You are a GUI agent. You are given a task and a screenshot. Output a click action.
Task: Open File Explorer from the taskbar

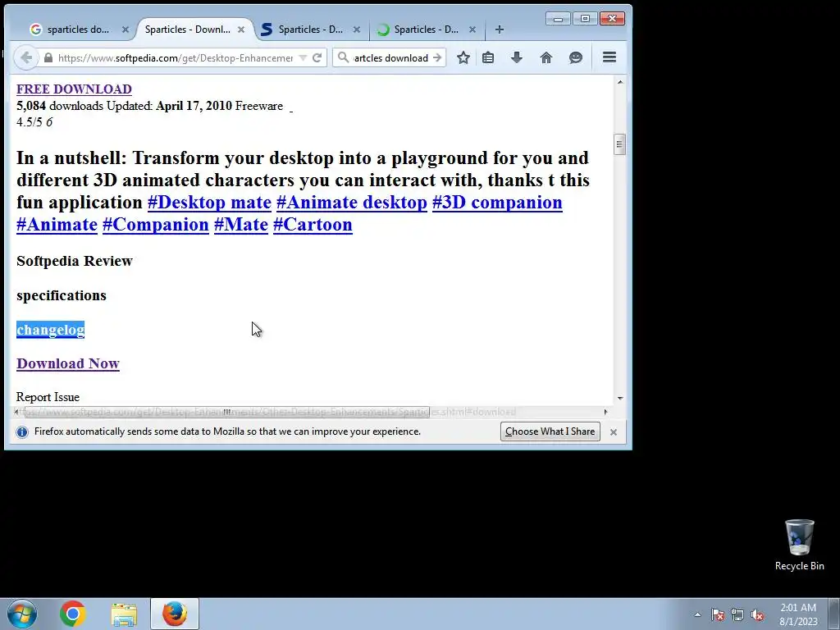124,614
